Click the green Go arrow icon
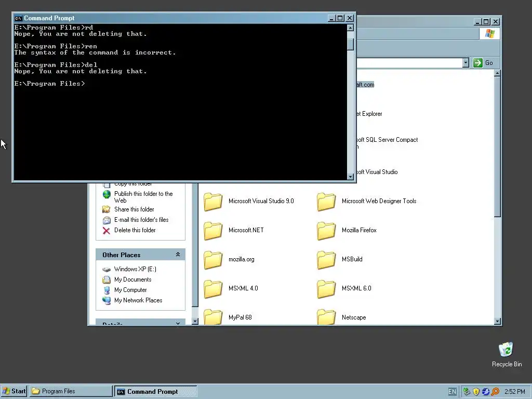This screenshot has height=399, width=532. (x=478, y=63)
